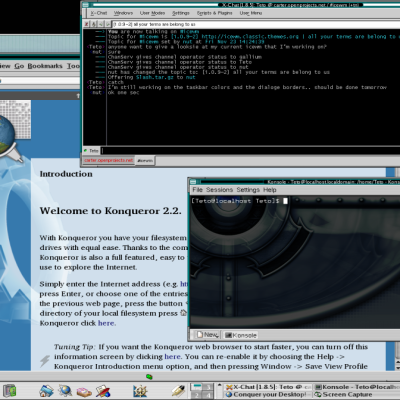
Task: Open Scripts & Plugins menu in X-Chat
Action: 214,13
